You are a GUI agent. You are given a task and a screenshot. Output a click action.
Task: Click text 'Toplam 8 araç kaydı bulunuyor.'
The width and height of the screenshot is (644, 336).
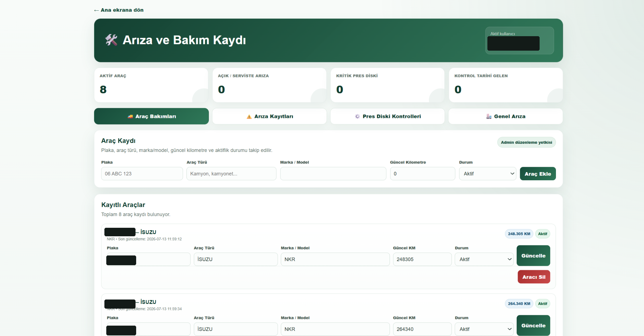point(136,214)
